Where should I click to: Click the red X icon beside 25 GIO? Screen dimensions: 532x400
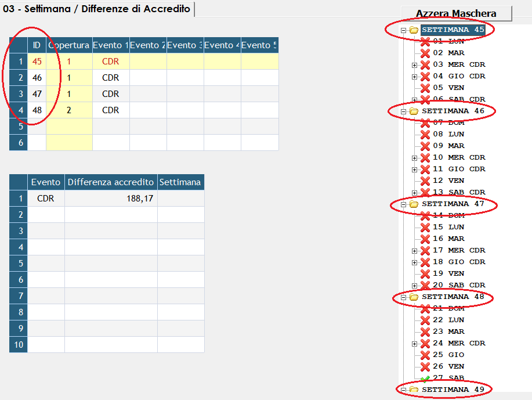[x=425, y=355]
